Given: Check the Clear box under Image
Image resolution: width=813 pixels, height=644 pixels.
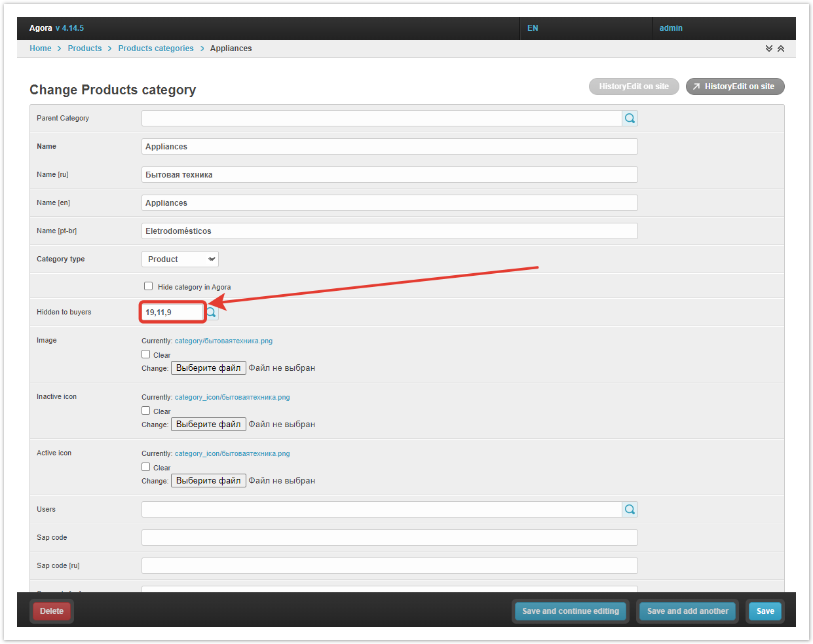Looking at the screenshot, I should pyautogui.click(x=146, y=354).
